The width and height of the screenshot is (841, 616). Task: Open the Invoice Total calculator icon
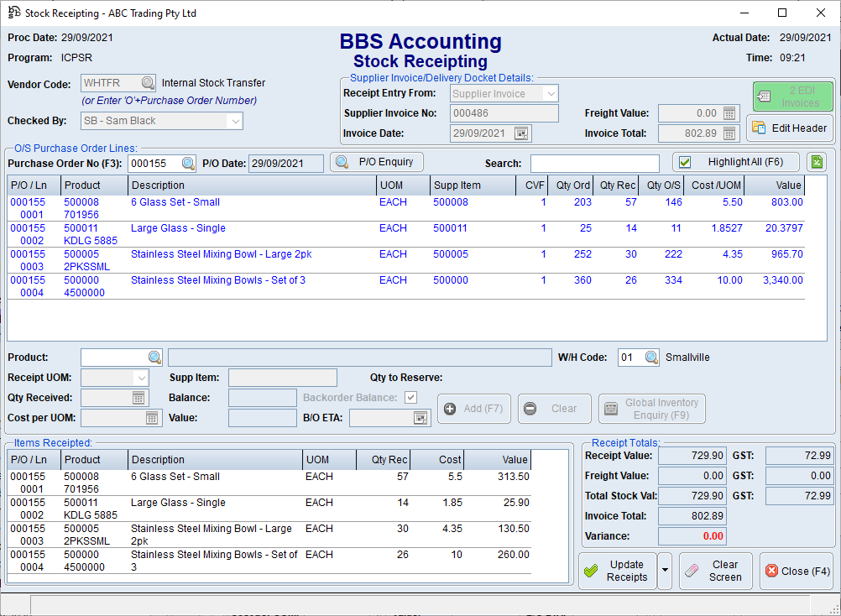point(729,133)
